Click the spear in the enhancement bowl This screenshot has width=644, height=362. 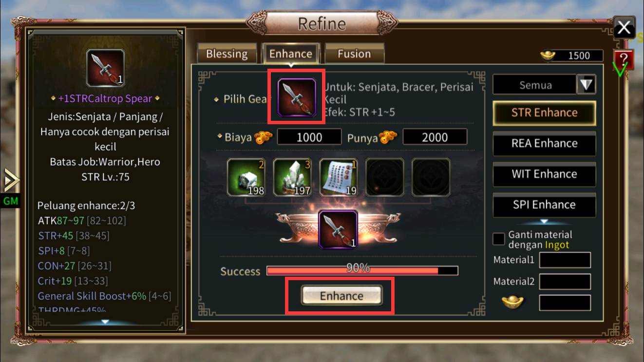pos(338,229)
